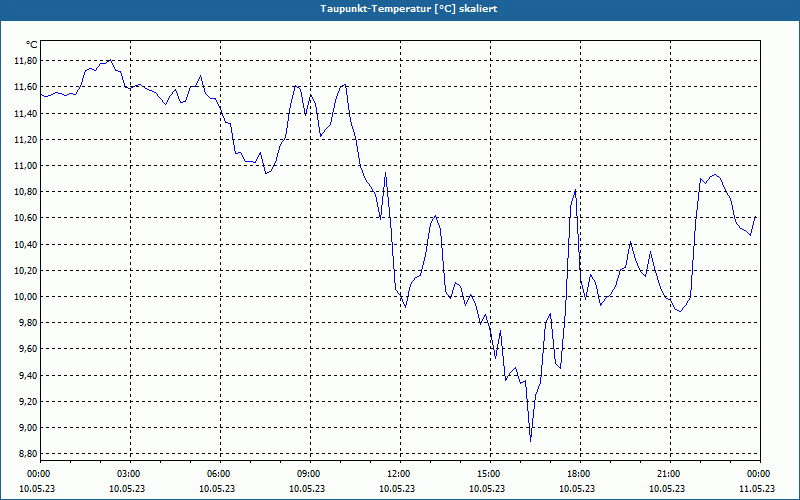The width and height of the screenshot is (800, 500).
Task: Select the 10,60 y-axis value
Action: [26, 218]
